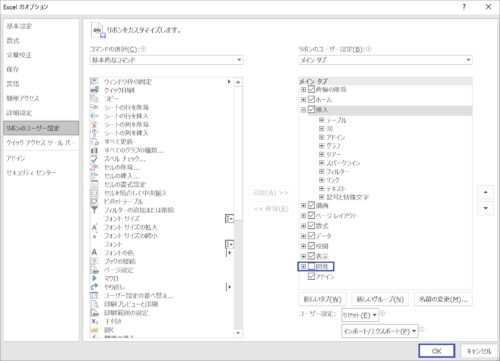This screenshot has width=500, height=361.
Task: Toggle the ページ レイアウト checkbox
Action: (x=311, y=215)
